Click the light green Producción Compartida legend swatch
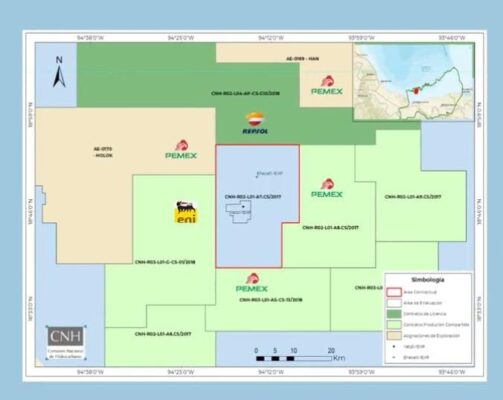The height and width of the screenshot is (400, 503). coord(394,324)
